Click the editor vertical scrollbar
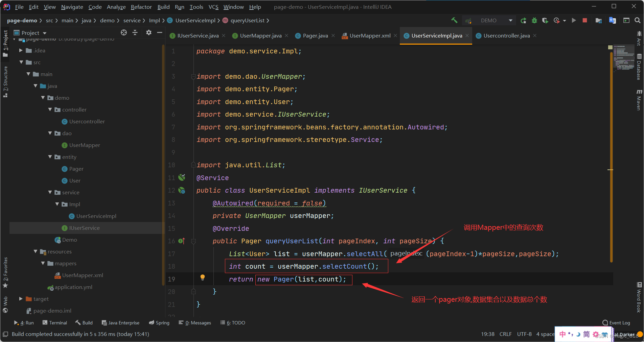 (611, 157)
